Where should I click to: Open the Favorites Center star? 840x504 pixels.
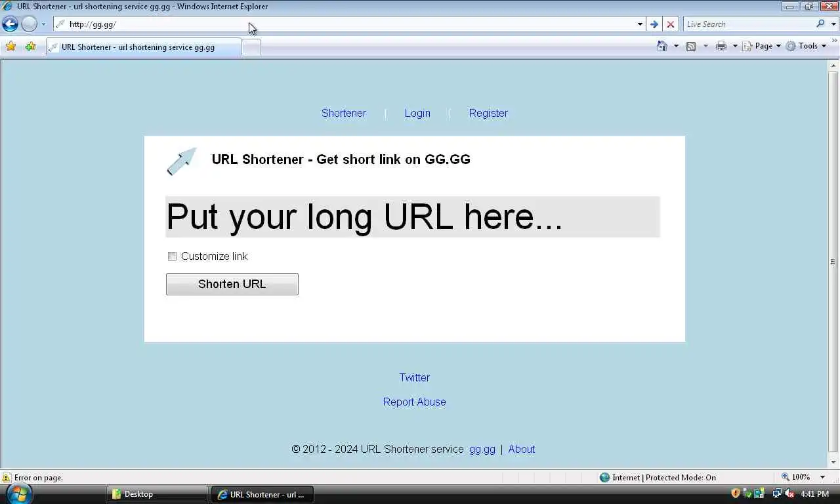coord(10,47)
